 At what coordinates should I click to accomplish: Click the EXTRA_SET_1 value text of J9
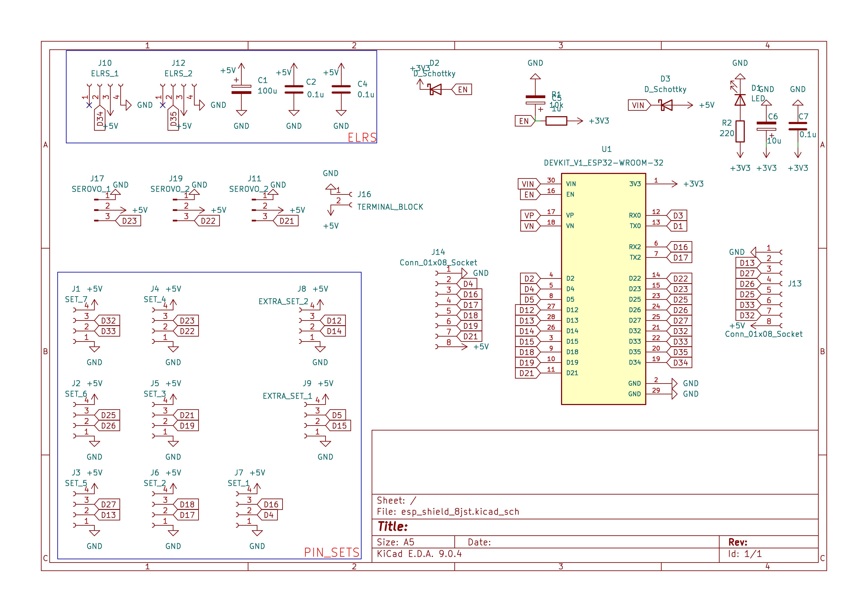287,396
